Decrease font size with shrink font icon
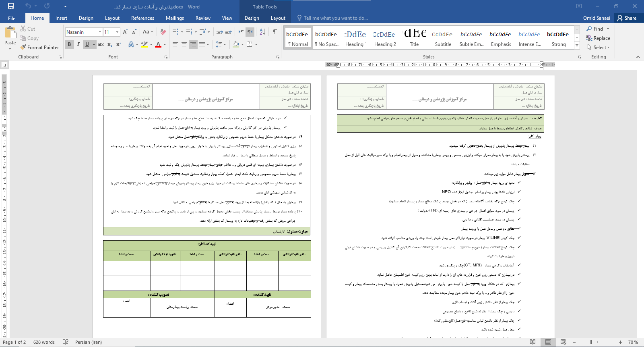644x347 pixels. (134, 32)
